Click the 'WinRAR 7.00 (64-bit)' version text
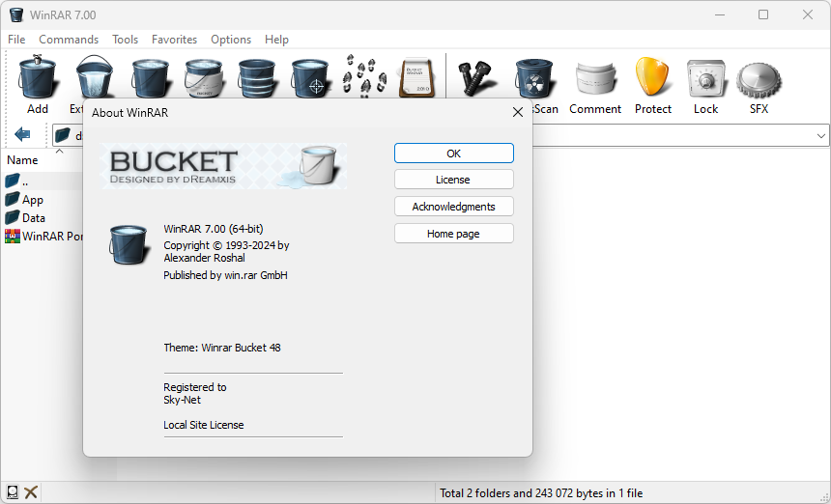Viewport: 831px width, 504px height. (x=213, y=229)
